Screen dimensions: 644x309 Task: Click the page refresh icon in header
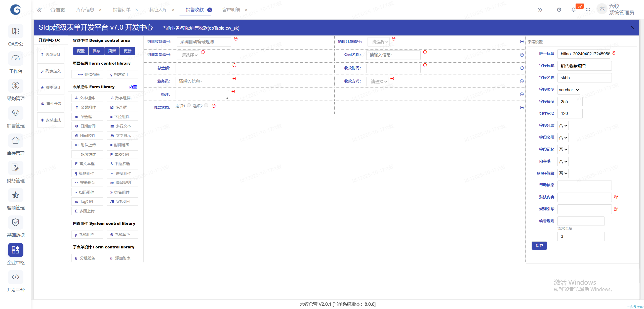559,10
